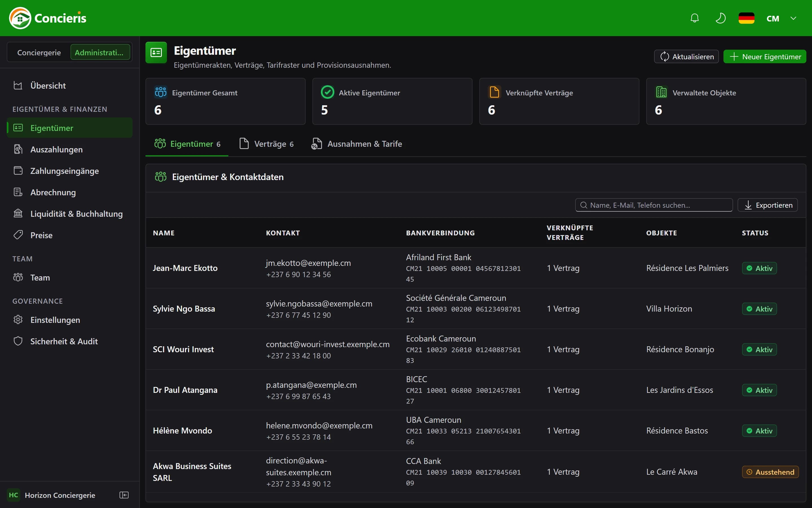Sort by the Name column header
Image resolution: width=812 pixels, height=508 pixels.
point(164,233)
